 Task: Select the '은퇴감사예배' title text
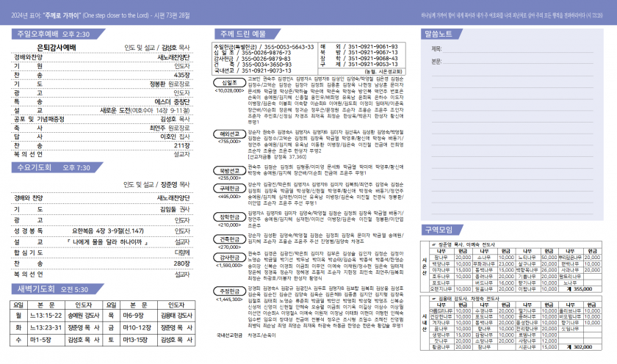tap(57, 48)
